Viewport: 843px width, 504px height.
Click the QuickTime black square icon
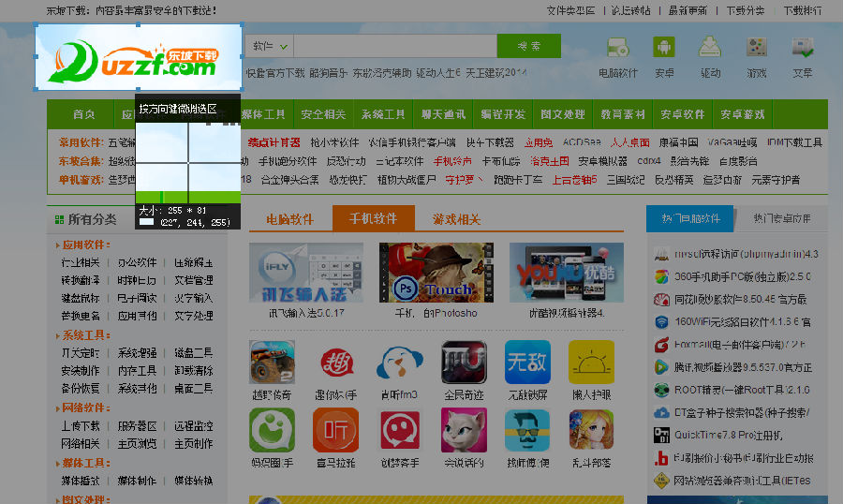(661, 436)
